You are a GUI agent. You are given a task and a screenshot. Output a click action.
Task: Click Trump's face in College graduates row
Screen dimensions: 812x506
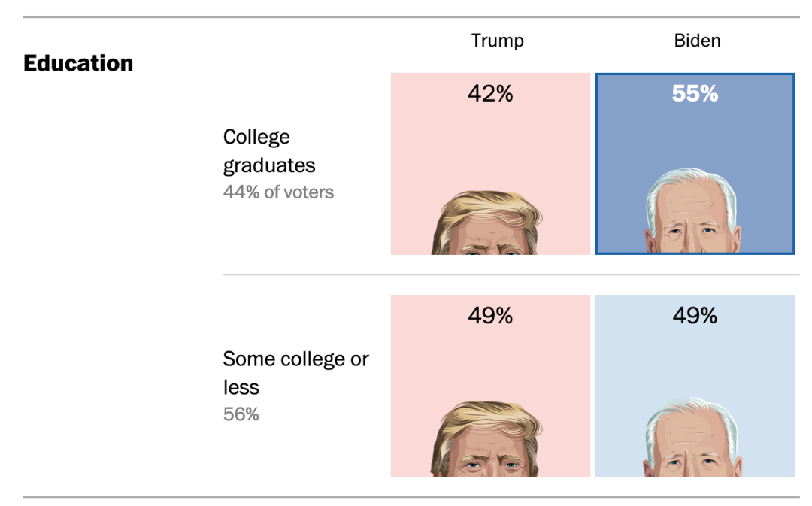click(486, 223)
